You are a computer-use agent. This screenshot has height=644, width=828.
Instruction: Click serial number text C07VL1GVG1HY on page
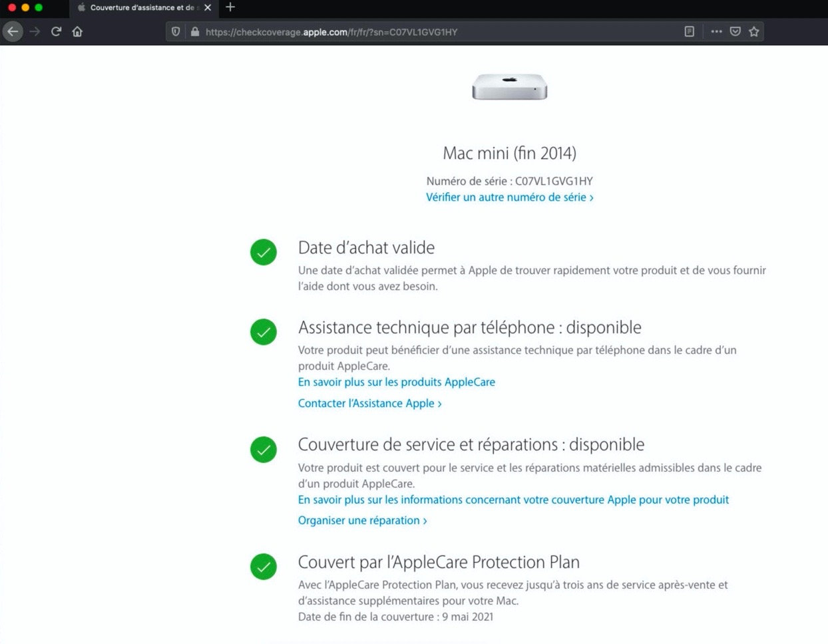[x=554, y=181]
